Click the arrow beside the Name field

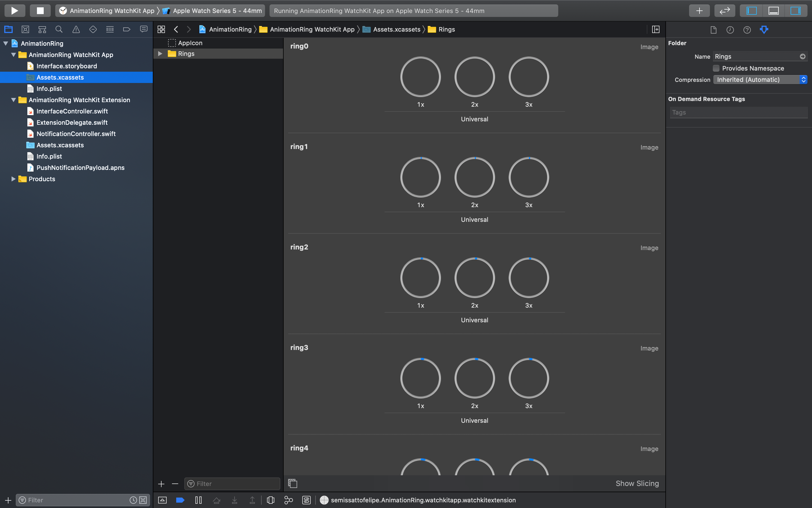click(803, 56)
